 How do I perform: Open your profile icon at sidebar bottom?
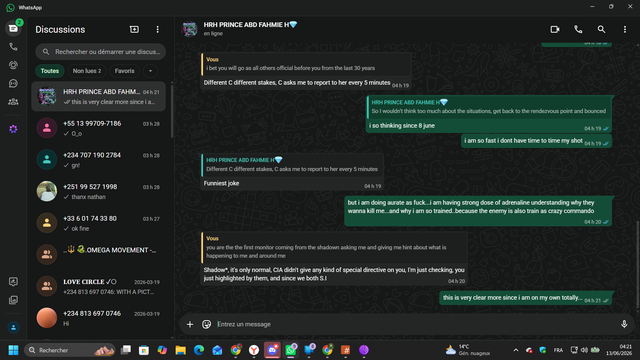[x=13, y=327]
